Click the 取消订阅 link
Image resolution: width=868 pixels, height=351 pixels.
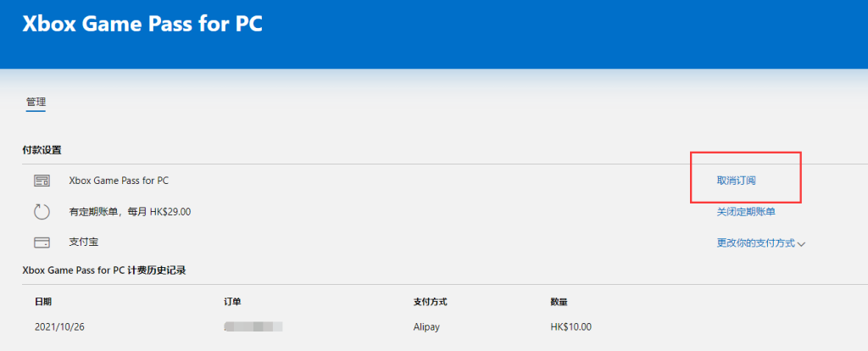click(x=737, y=181)
